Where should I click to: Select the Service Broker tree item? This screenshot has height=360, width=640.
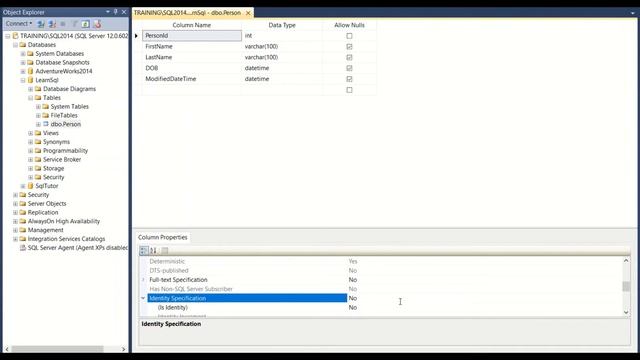tap(62, 160)
